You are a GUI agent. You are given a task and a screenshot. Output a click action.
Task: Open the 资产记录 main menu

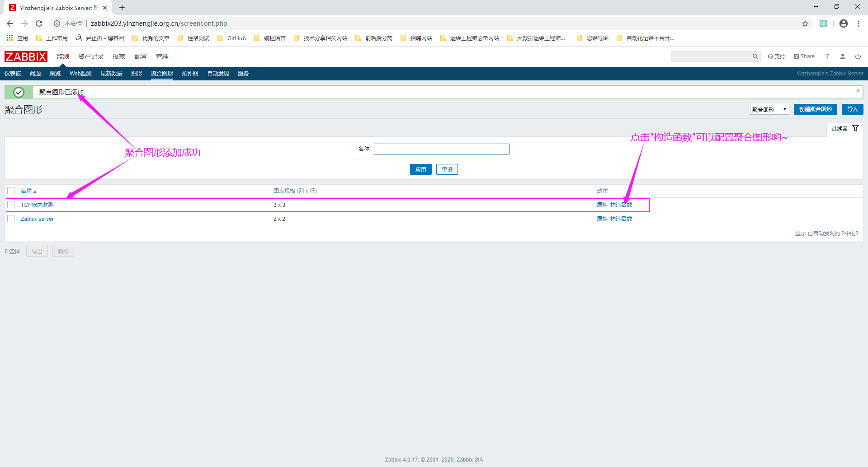[91, 56]
